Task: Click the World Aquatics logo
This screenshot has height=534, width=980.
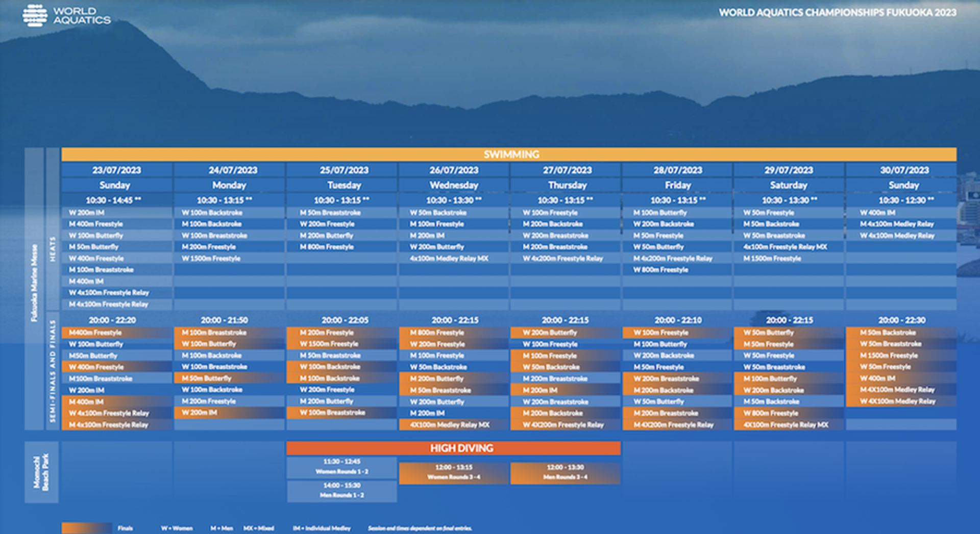Action: pos(66,15)
